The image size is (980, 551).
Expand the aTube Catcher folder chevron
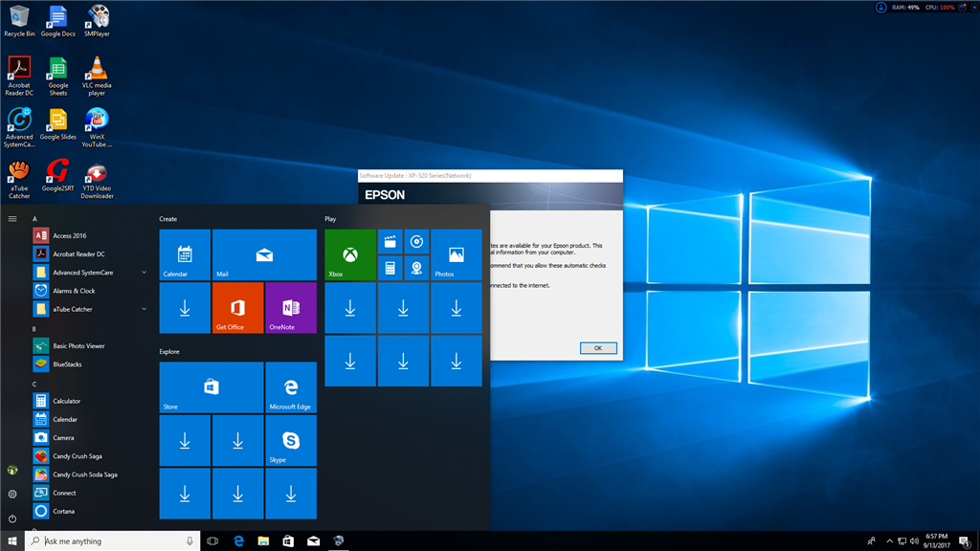tap(144, 309)
